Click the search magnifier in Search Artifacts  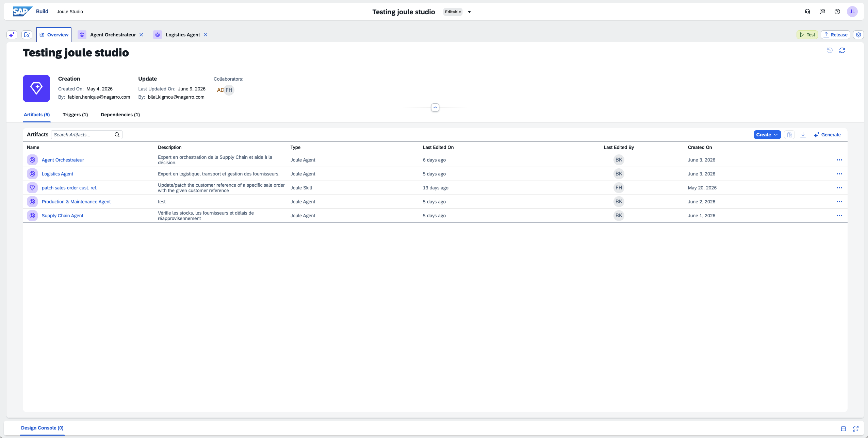[117, 135]
